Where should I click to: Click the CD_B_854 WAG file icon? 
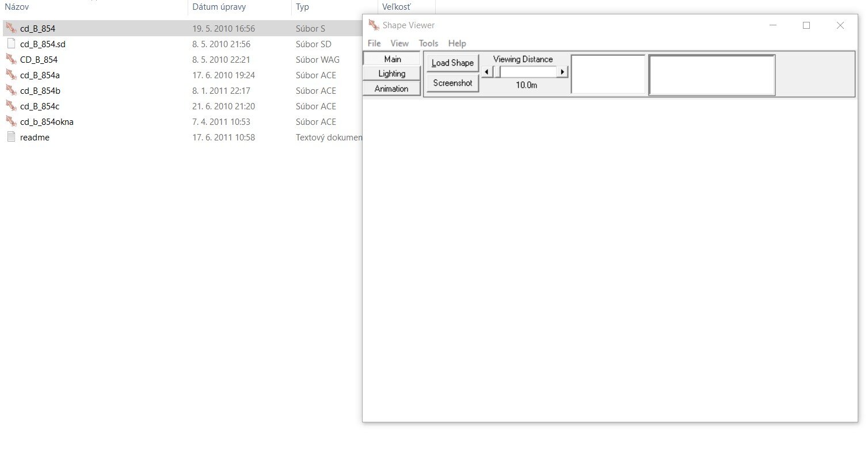tap(10, 59)
